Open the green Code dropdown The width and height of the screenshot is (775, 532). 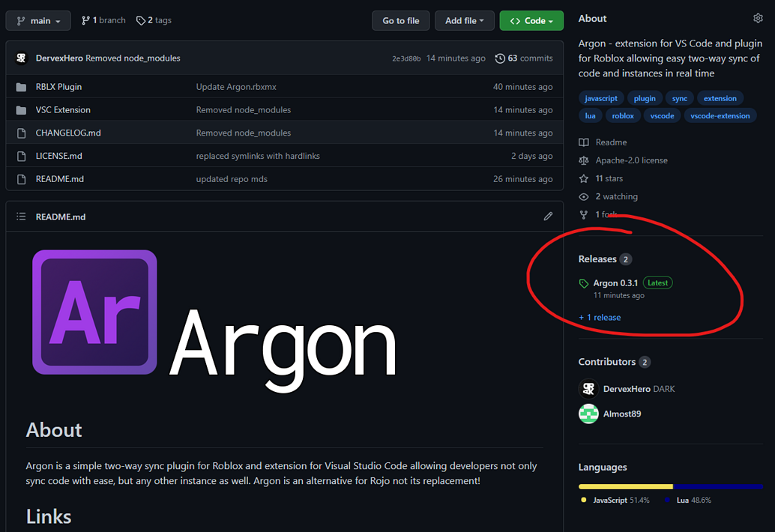[531, 20]
